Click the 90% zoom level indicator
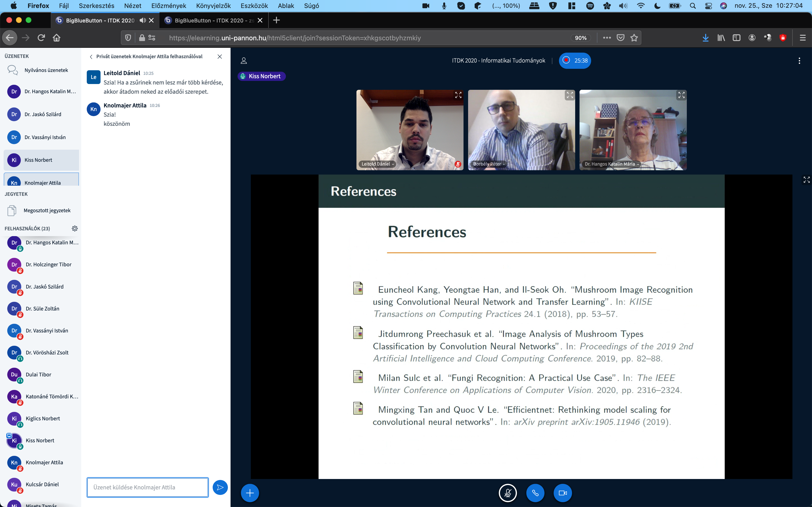 tap(580, 38)
